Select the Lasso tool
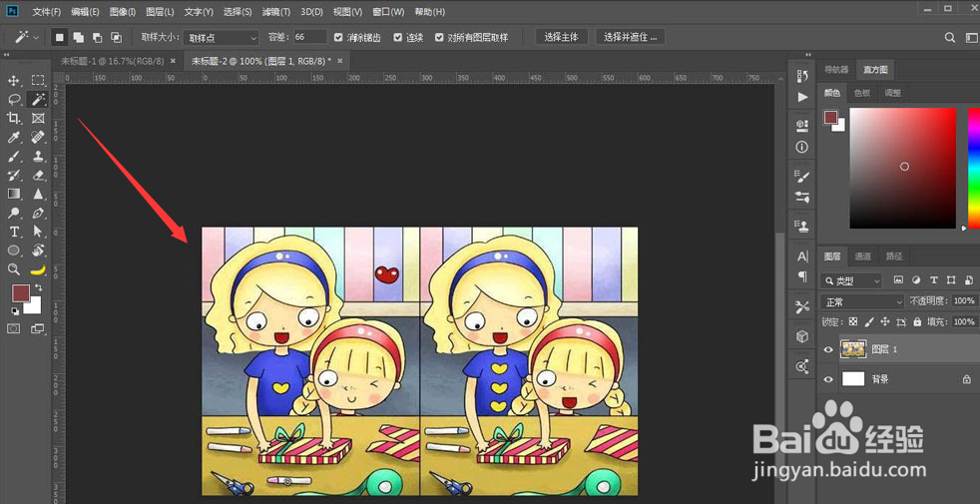This screenshot has width=980, height=504. click(x=14, y=99)
